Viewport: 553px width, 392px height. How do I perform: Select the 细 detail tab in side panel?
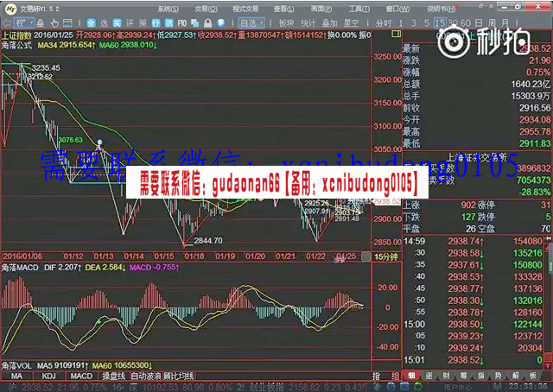411,376
